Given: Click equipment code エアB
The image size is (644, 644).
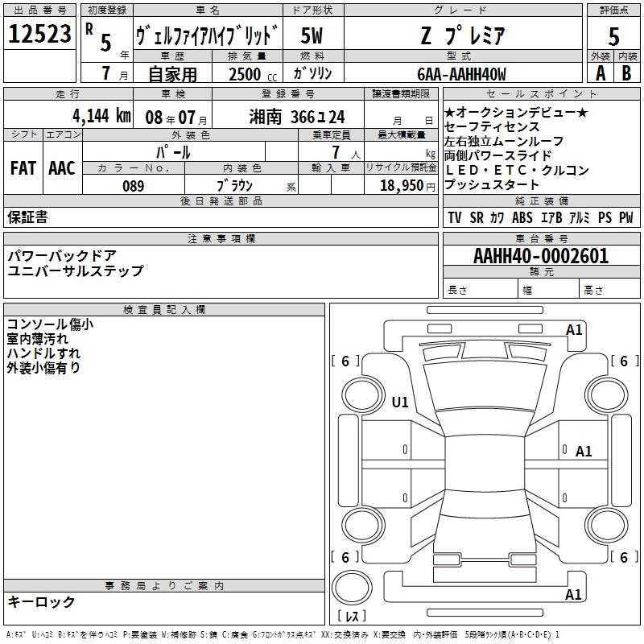Looking at the screenshot, I should click(x=551, y=217).
